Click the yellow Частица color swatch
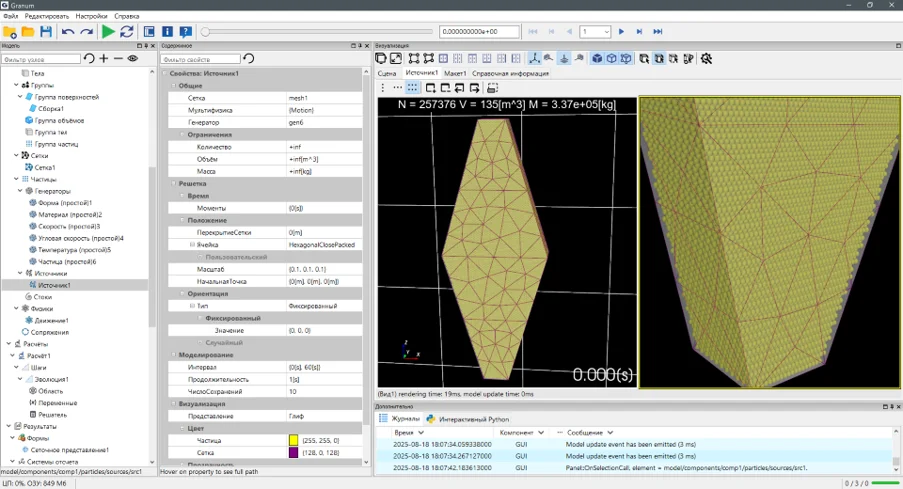Viewport: 903px width, 489px height. (x=293, y=441)
